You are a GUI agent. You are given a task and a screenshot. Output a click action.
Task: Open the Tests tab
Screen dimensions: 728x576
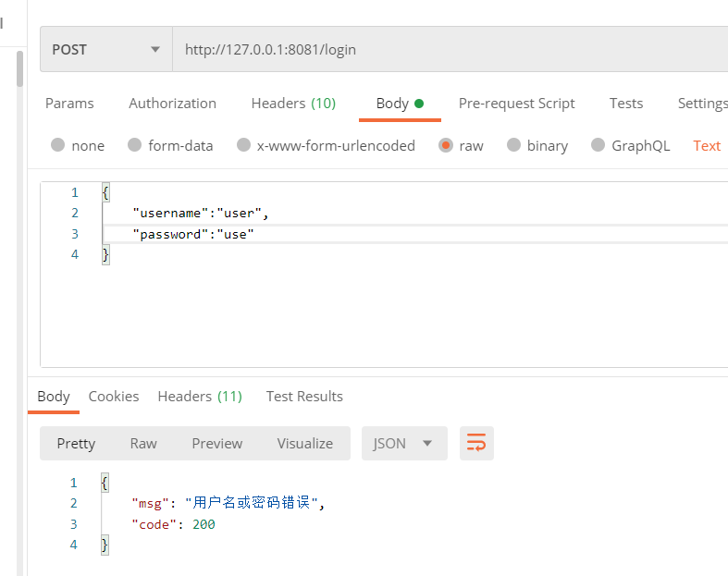(626, 104)
